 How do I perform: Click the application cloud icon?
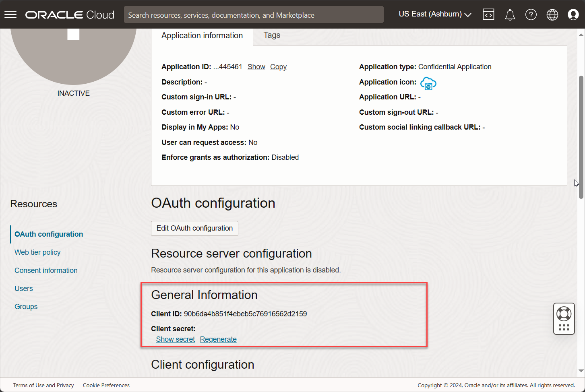428,83
